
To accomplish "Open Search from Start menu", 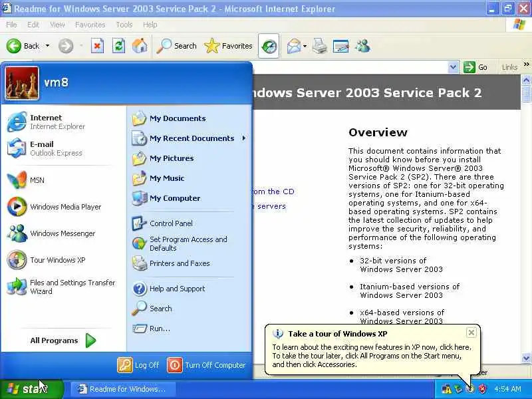I will (x=190, y=309).
